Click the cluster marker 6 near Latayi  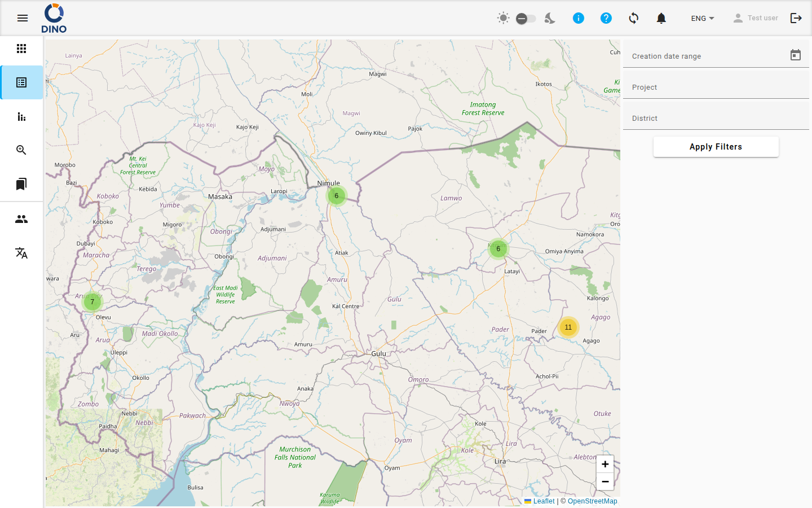click(x=498, y=248)
